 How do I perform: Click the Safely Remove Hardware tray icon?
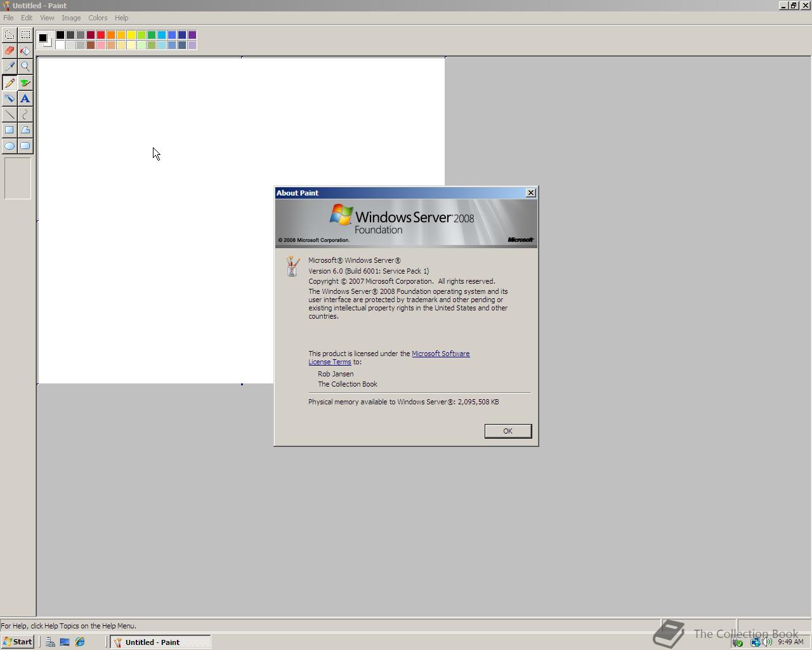tap(738, 642)
